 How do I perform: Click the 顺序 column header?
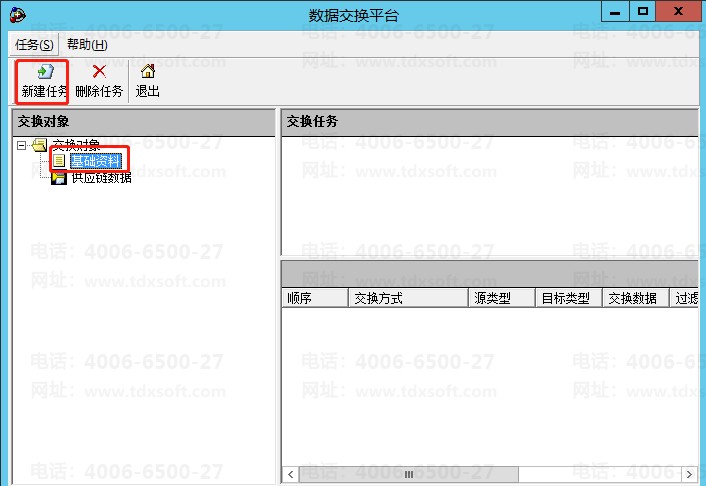315,298
